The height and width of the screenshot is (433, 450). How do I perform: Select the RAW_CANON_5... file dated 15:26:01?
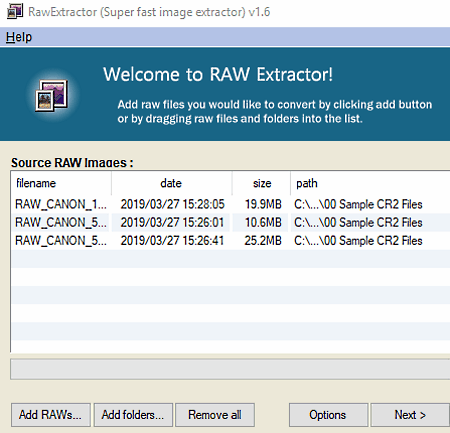[x=231, y=222]
